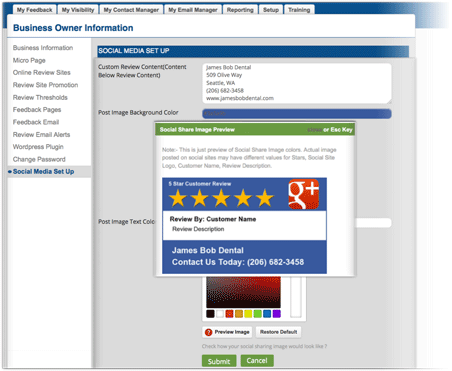Click 'James Bob Dental' in preview footer
The image size is (452, 371).
pos(208,250)
